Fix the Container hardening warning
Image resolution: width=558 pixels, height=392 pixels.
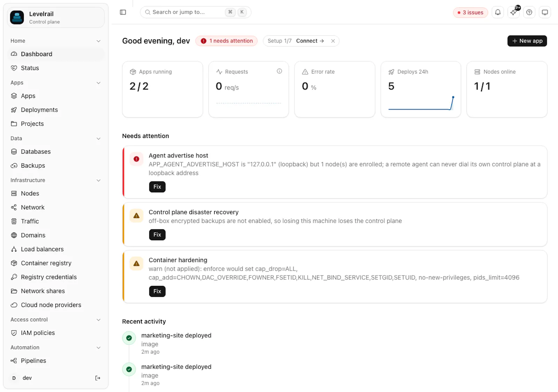tap(157, 291)
